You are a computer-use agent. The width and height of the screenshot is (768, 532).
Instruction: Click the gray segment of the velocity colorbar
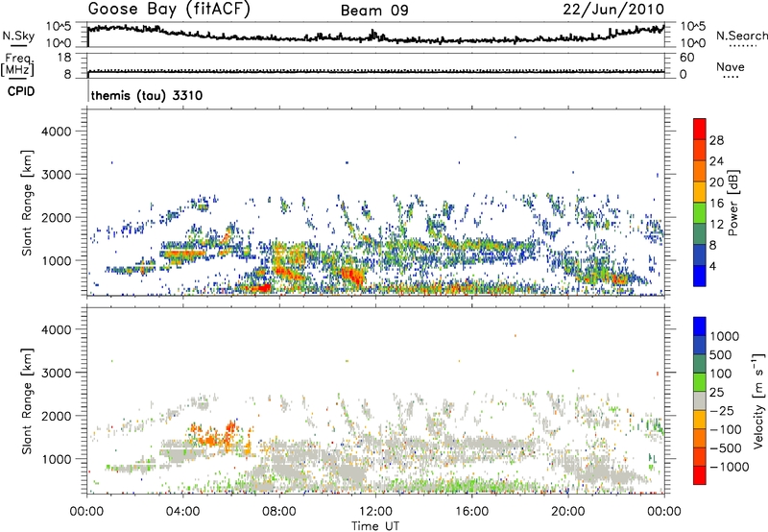tap(700, 400)
